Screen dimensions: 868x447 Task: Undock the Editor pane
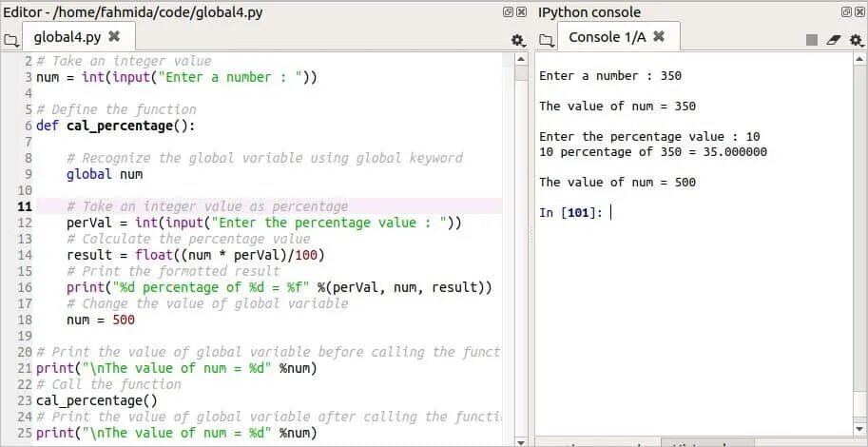coord(509,11)
